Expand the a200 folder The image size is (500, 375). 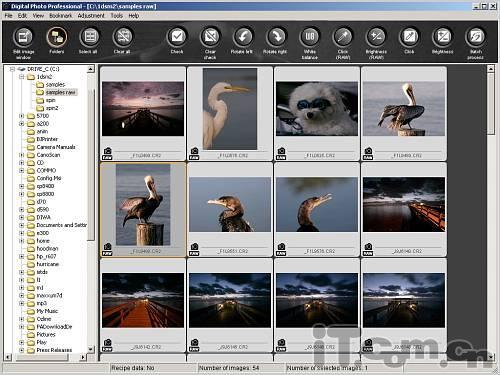click(22, 123)
